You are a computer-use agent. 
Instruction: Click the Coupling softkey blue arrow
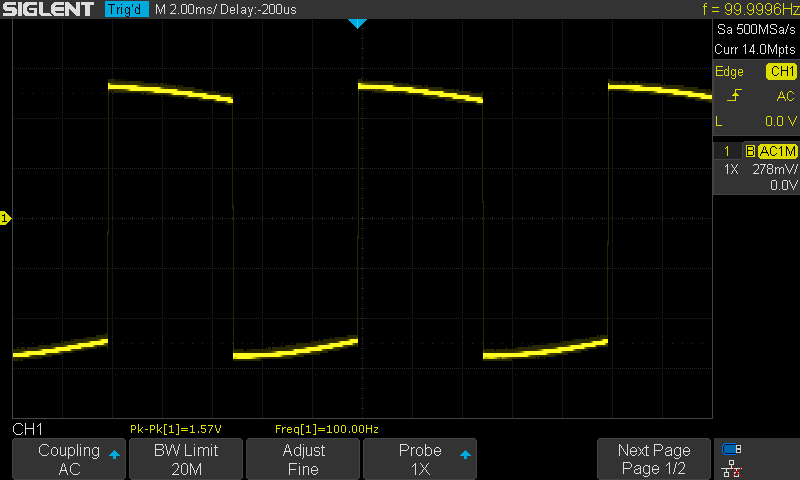pyautogui.click(x=114, y=454)
